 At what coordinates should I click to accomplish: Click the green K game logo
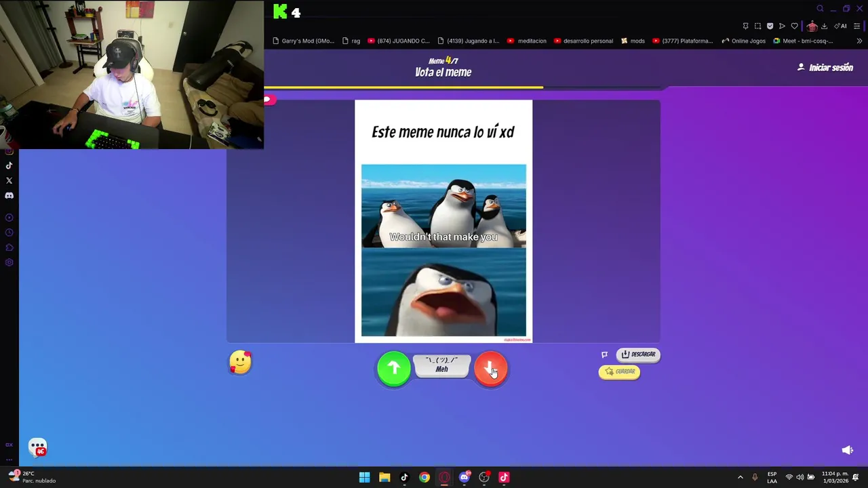coord(280,12)
